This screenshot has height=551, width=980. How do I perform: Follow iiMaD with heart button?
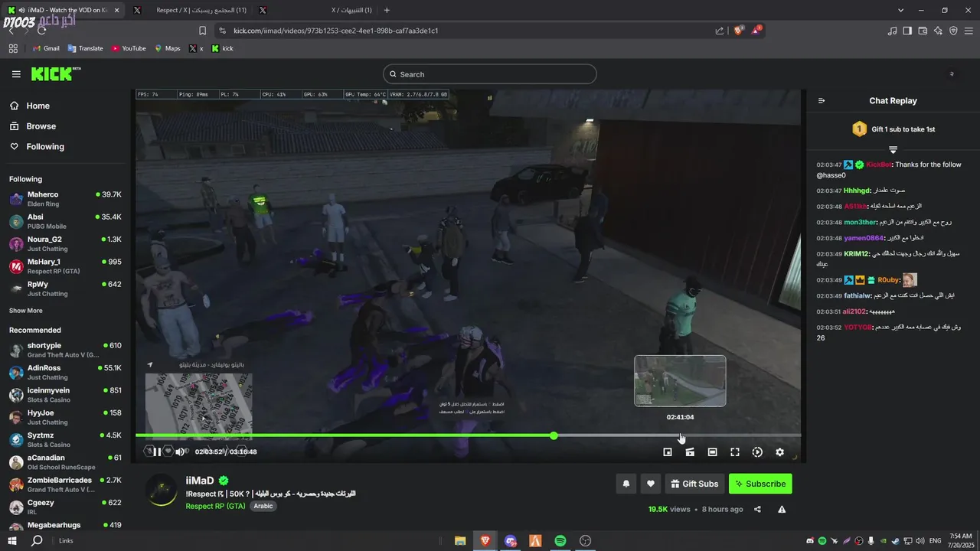click(x=651, y=484)
